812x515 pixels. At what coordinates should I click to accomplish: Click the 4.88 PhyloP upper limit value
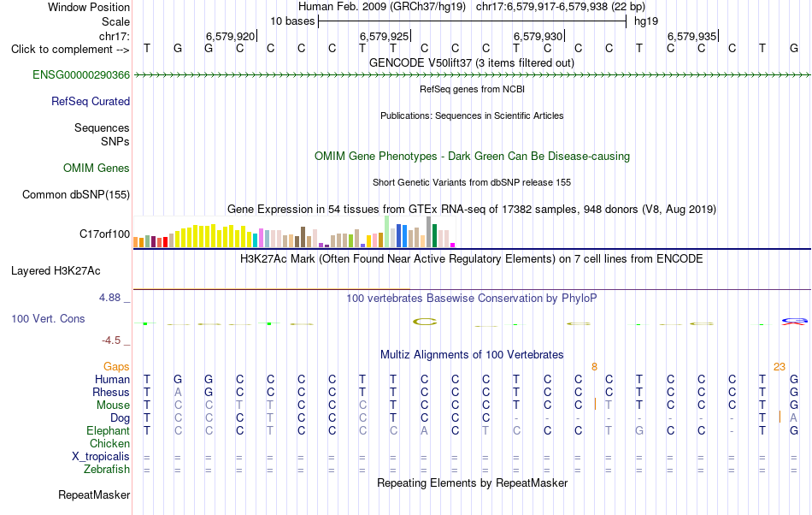pos(109,298)
